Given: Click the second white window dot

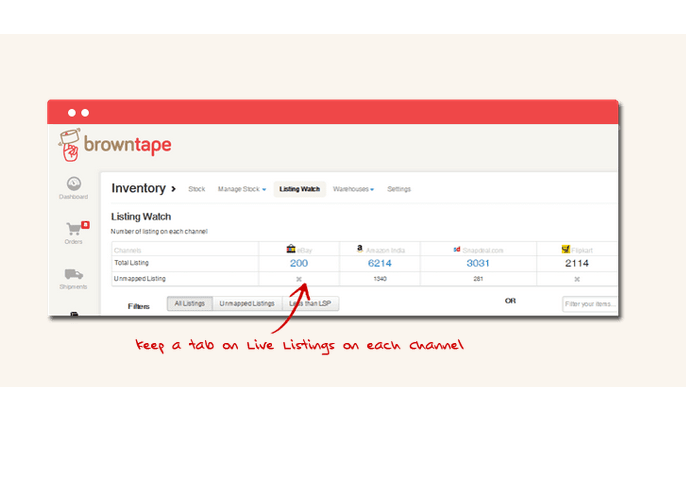Looking at the screenshot, I should pyautogui.click(x=85, y=113).
